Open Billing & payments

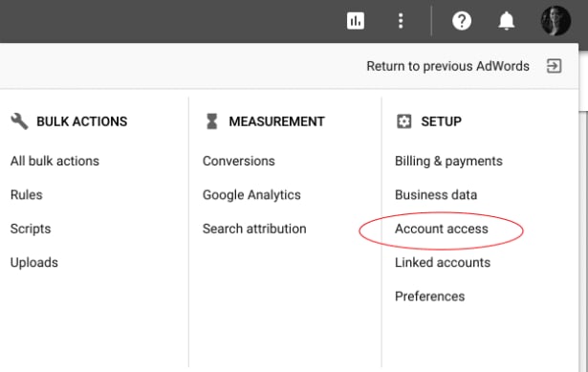point(448,162)
